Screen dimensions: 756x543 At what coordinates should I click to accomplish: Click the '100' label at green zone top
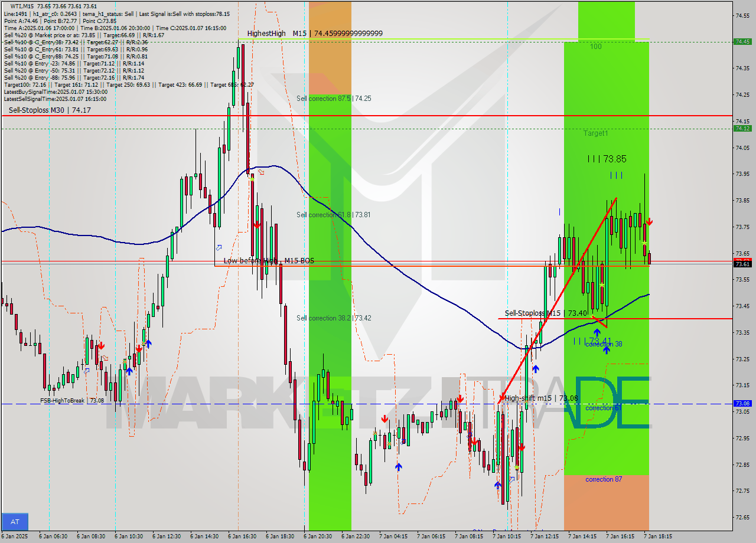pos(596,46)
